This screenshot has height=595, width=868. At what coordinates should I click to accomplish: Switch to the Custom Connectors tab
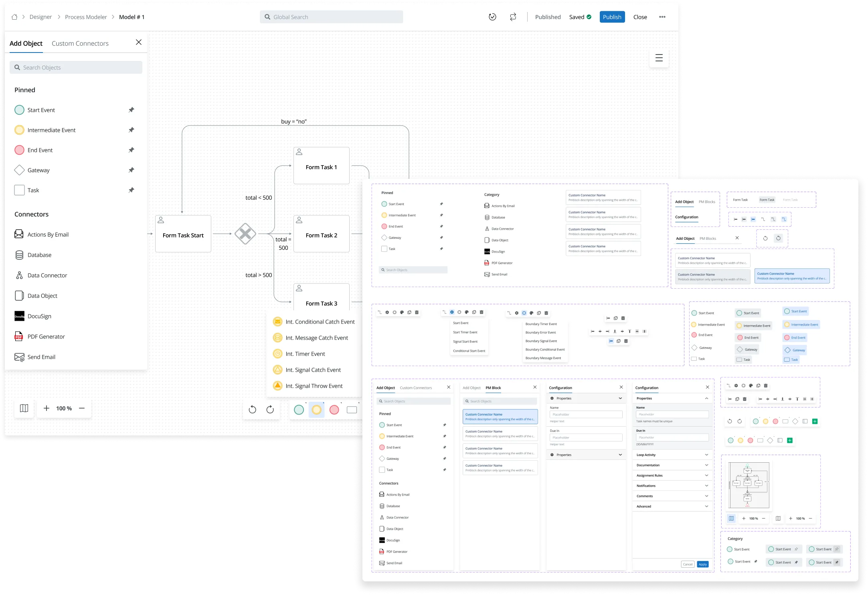coord(80,43)
